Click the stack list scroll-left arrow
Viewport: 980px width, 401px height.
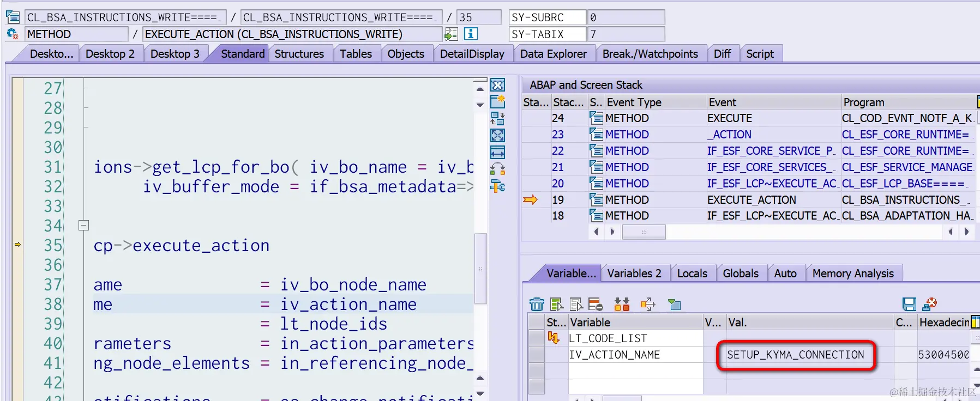596,232
